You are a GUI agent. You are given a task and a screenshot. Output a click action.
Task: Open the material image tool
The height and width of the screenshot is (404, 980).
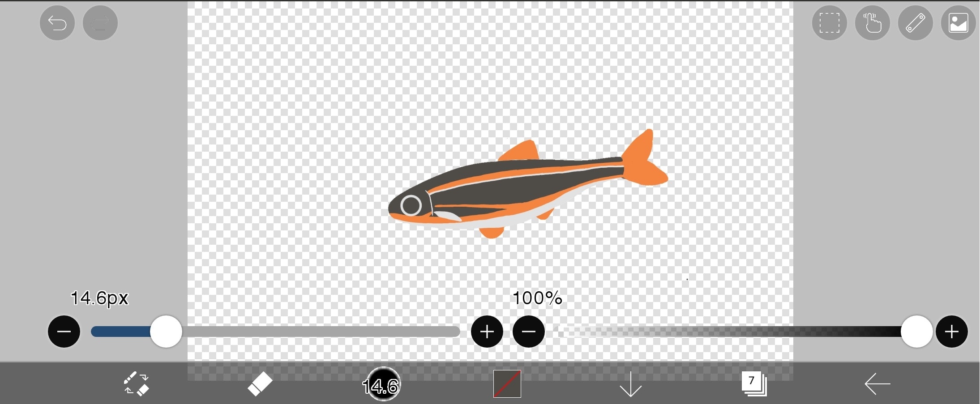pos(959,23)
